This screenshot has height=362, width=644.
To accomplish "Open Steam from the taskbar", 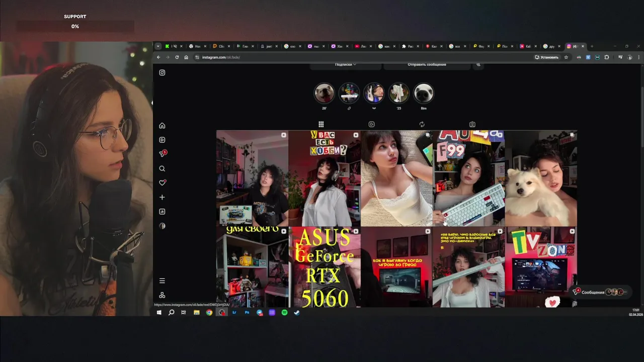I will coord(297,312).
